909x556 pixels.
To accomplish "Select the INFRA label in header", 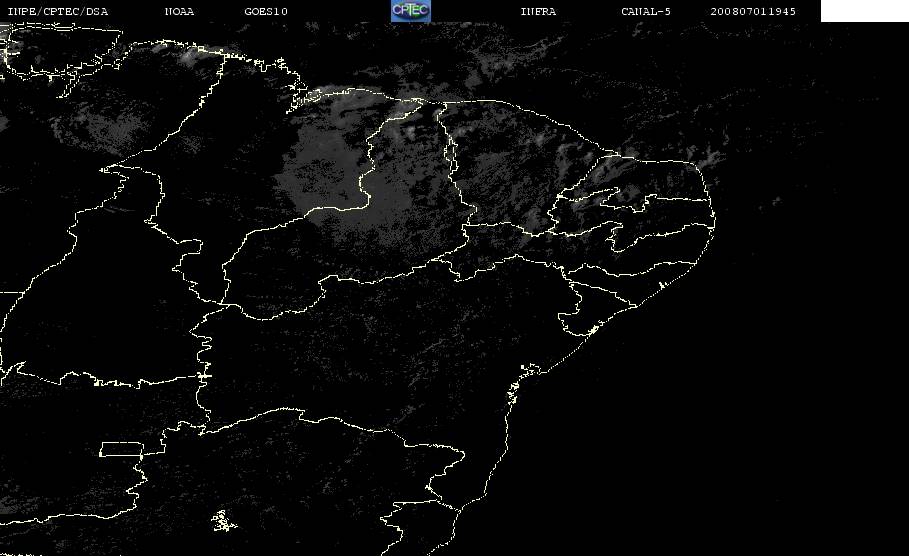I will pyautogui.click(x=538, y=11).
